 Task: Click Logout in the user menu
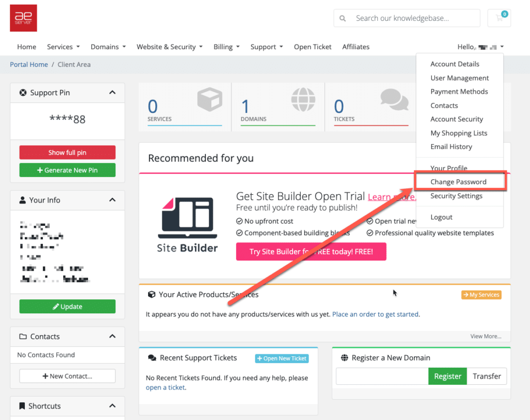(441, 217)
